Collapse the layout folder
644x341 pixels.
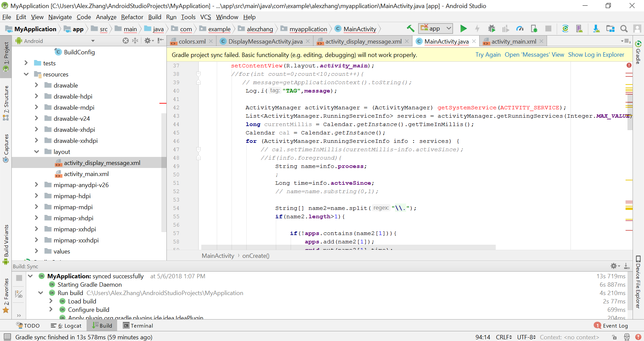(x=36, y=151)
